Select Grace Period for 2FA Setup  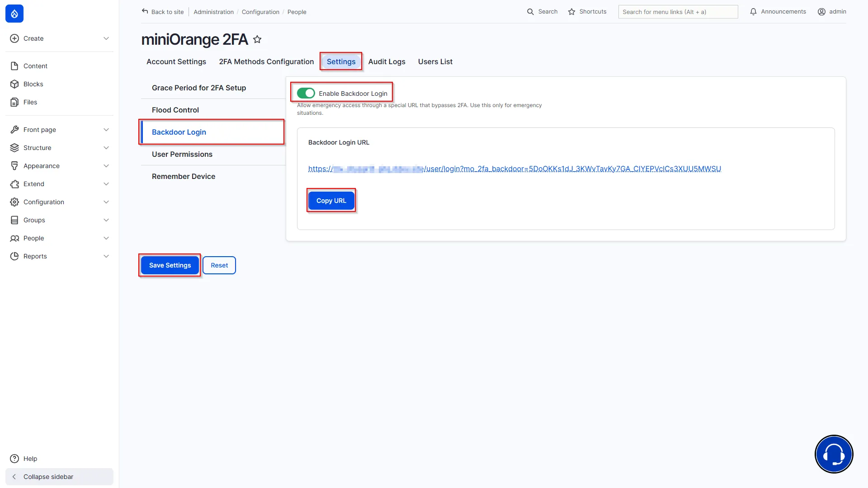[x=213, y=88]
